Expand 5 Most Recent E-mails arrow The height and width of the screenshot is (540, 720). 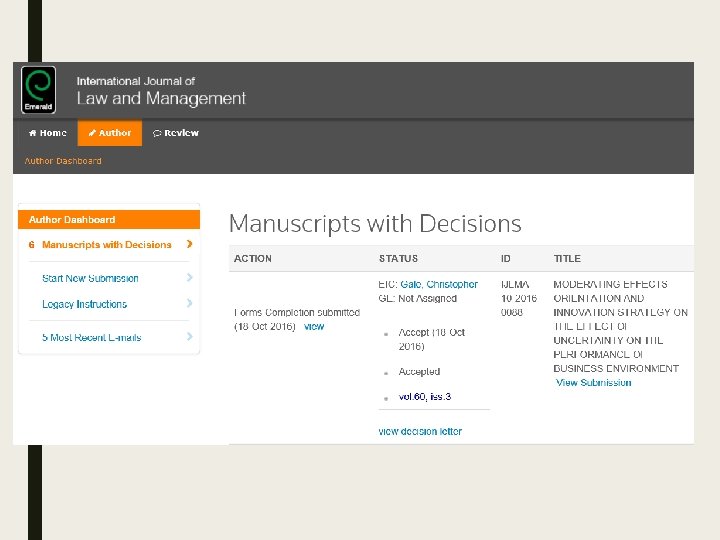[189, 337]
